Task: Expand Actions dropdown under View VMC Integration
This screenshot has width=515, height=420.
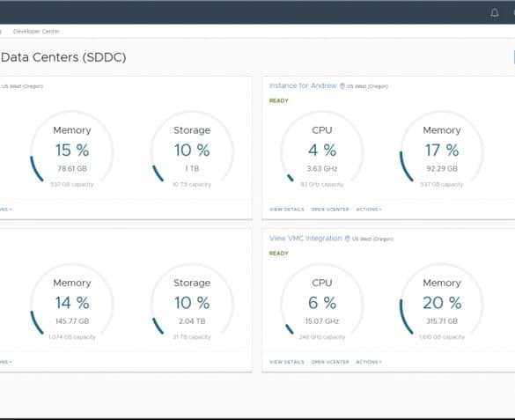Action: (369, 362)
